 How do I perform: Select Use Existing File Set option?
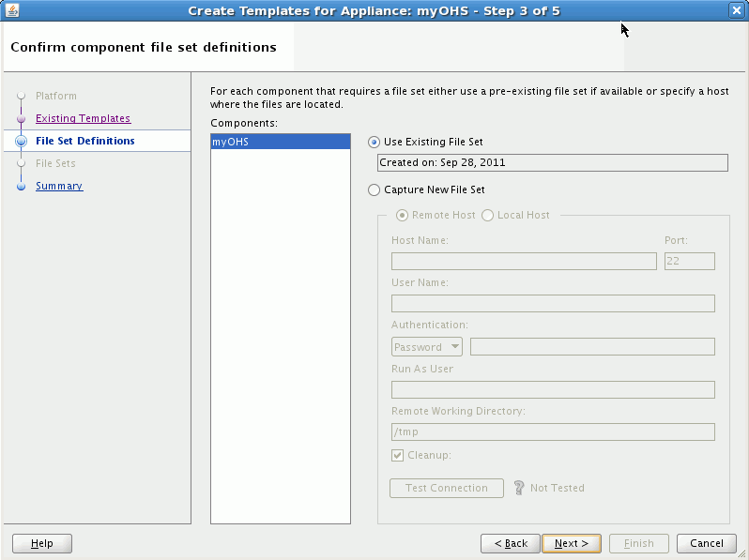pos(374,142)
